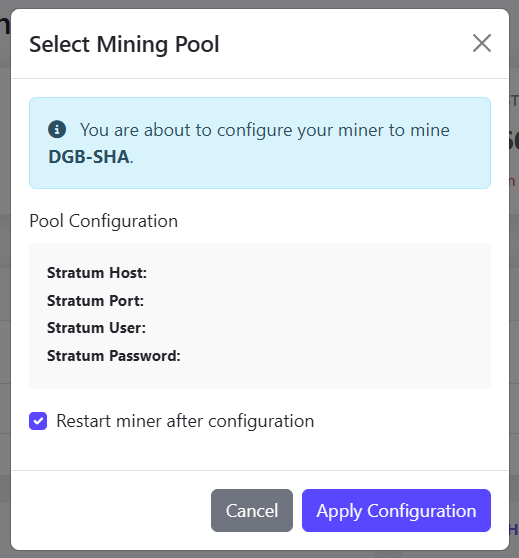Viewport: 519px width, 558px height.
Task: Close the Select Mining Pool dialog
Action: click(482, 43)
